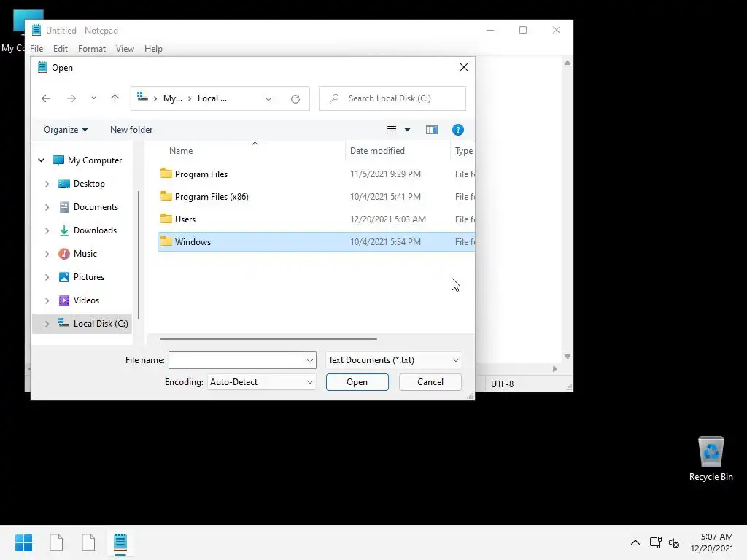The image size is (747, 560).
Task: Open recent locations dropdown arrow
Action: [x=93, y=98]
